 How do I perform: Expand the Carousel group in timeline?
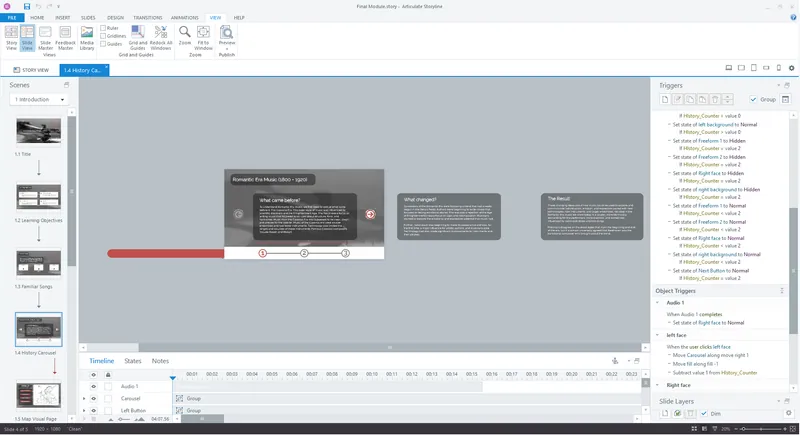coord(84,399)
